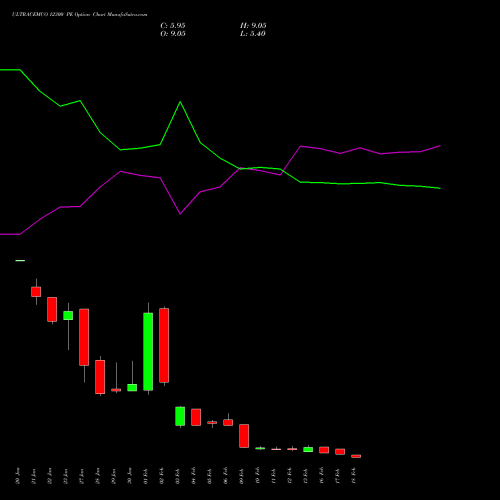This screenshot has height=500, width=500.
Task: Click the 02 Feb date axis label
Action: (x=162, y=476)
